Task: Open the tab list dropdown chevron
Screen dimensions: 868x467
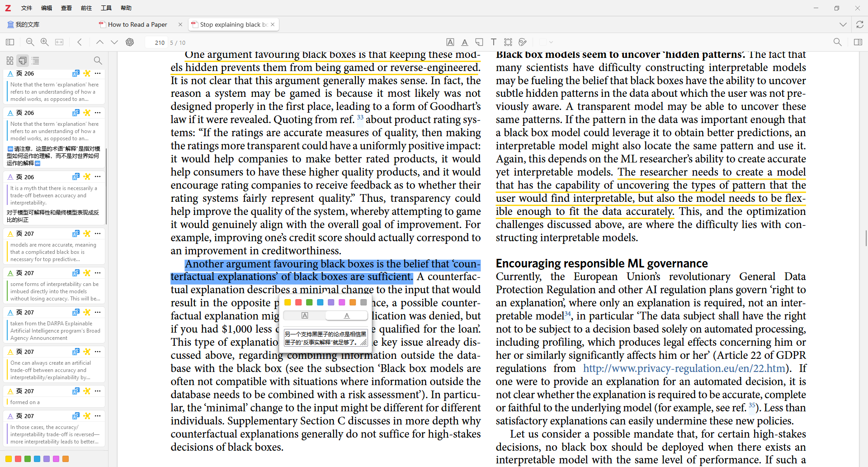Action: 843,24
